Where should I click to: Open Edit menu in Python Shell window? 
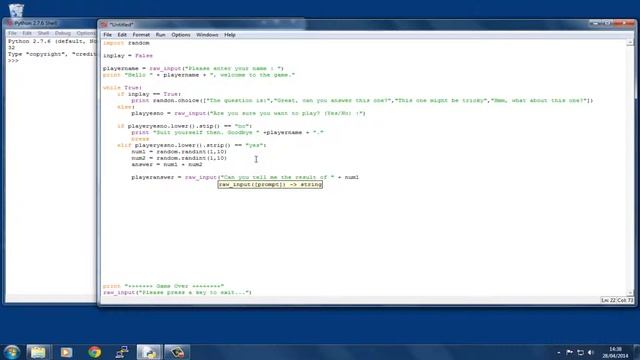coord(27,33)
